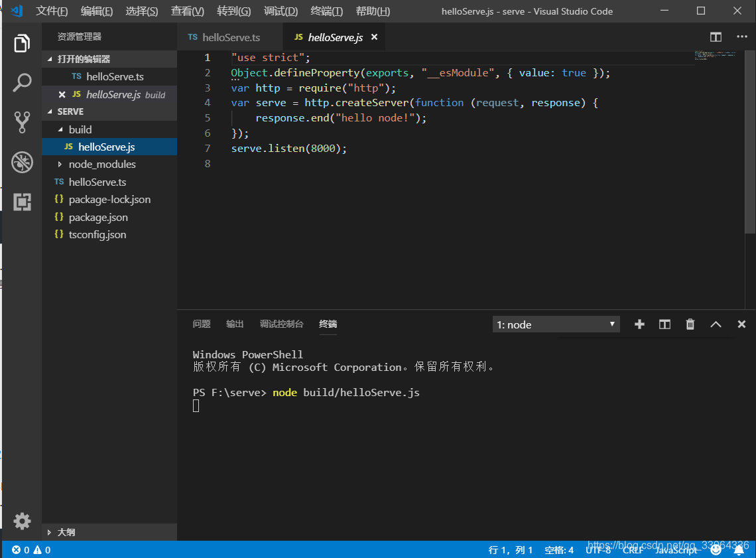
Task: Collapse the Open Editors section
Action: pyautogui.click(x=50, y=59)
